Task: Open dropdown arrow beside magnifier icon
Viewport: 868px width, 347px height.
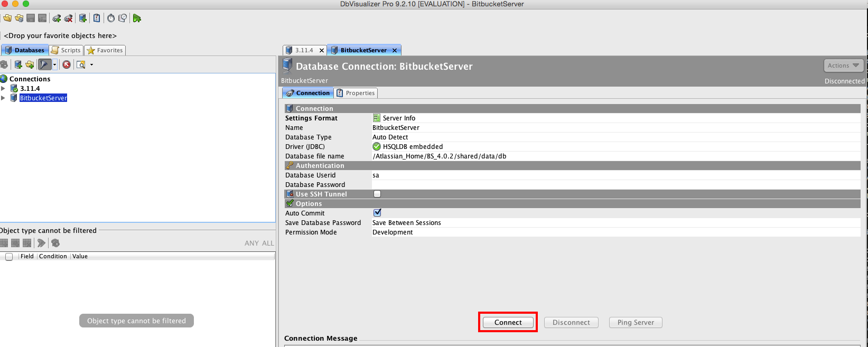Action: (91, 64)
